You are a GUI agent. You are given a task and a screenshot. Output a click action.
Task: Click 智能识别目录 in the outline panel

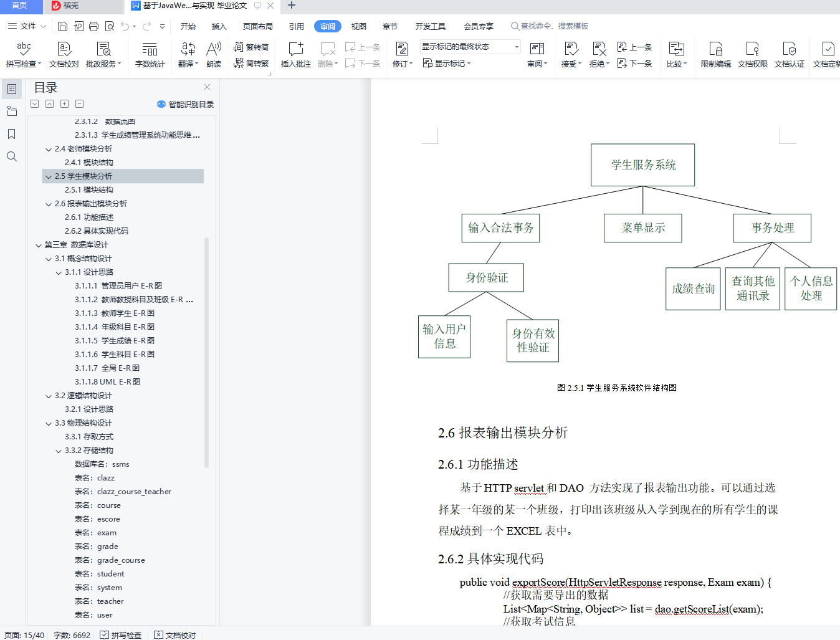pos(185,104)
